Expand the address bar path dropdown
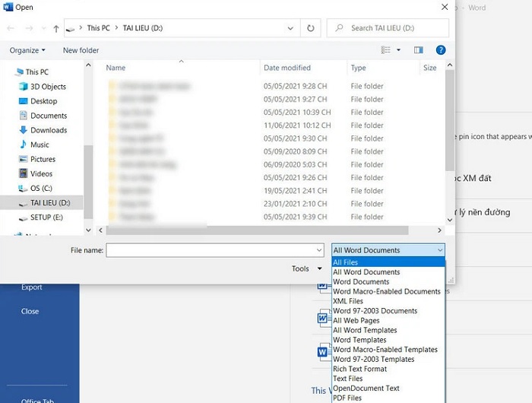Viewport: 532px width, 403px height. point(290,28)
